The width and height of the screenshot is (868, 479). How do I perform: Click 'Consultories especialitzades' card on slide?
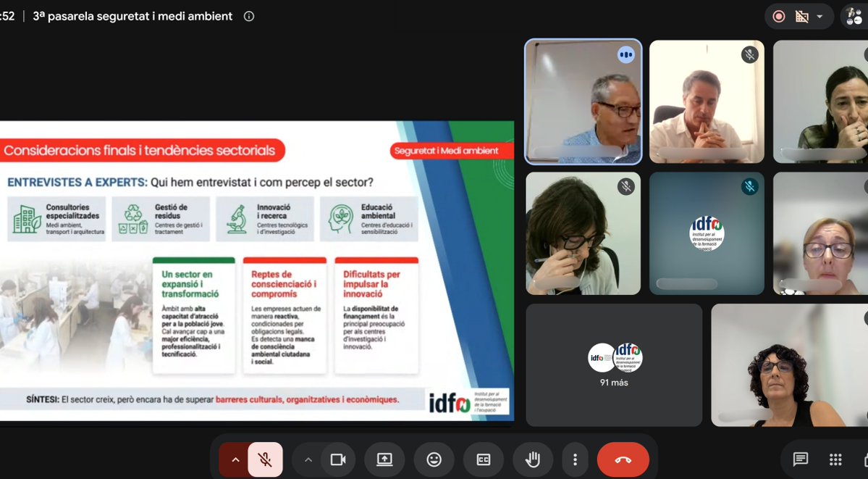tap(56, 219)
